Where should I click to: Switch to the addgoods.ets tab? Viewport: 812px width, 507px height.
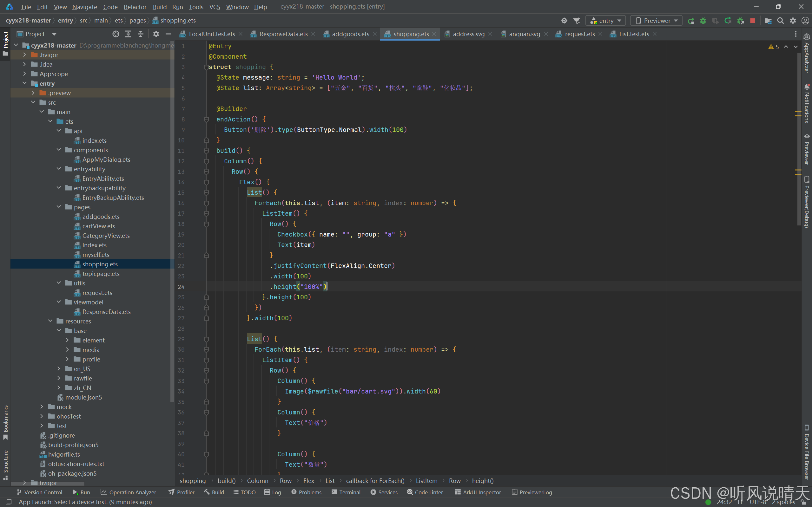click(x=350, y=34)
